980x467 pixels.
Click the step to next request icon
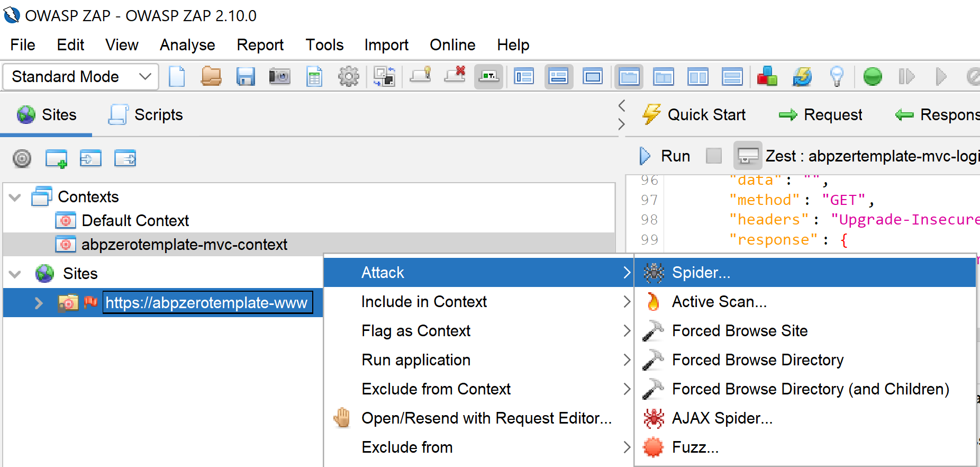(906, 77)
